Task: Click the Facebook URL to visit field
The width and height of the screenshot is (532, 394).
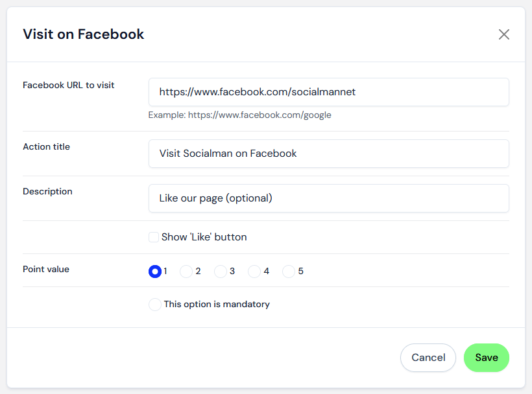Action: coord(329,92)
